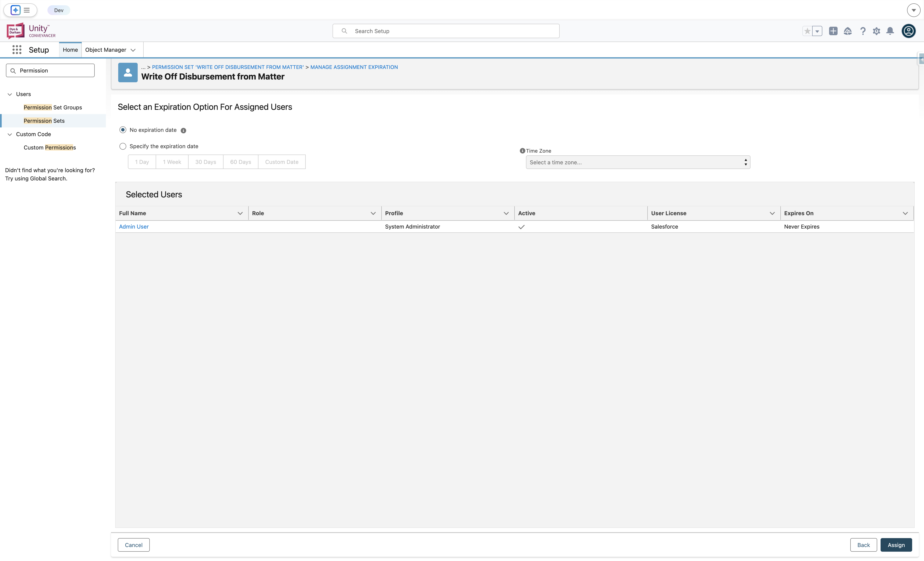Open Role column menu chevron
The height and width of the screenshot is (561, 924).
point(373,213)
